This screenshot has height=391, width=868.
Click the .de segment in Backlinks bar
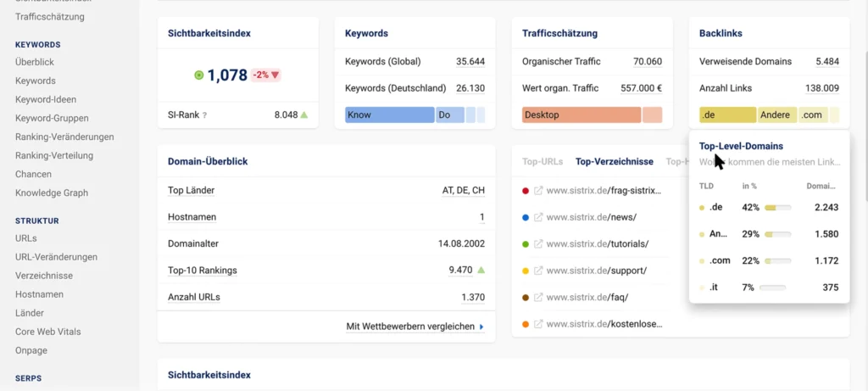(727, 115)
